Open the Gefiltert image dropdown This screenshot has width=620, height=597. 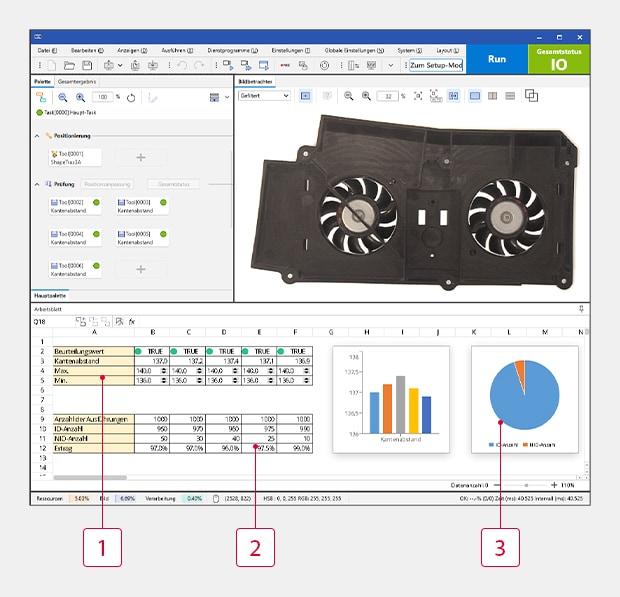(x=264, y=96)
